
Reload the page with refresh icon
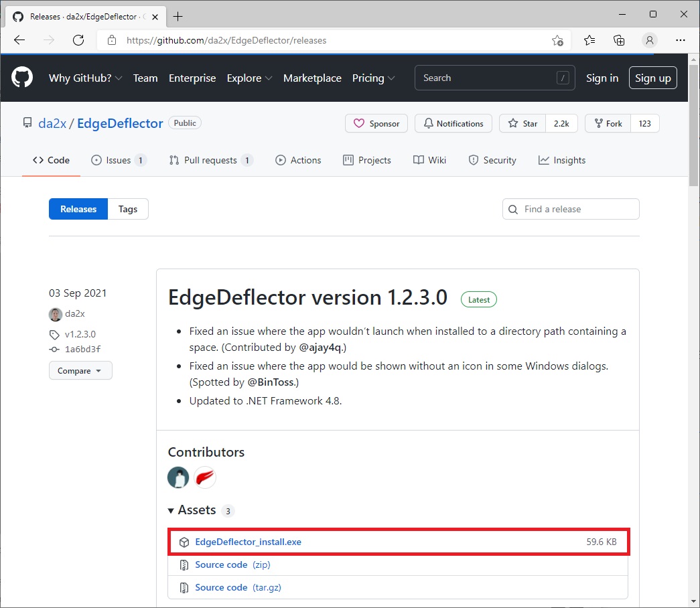[x=78, y=40]
